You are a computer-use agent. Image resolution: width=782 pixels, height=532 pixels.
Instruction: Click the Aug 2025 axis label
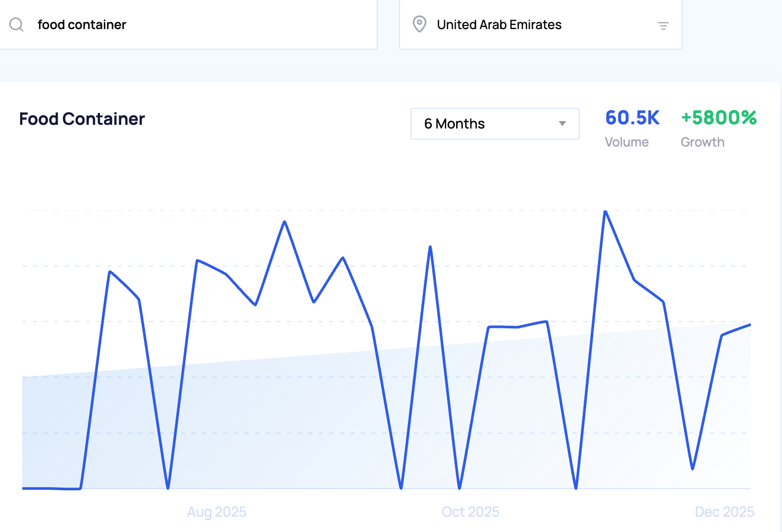pos(216,512)
